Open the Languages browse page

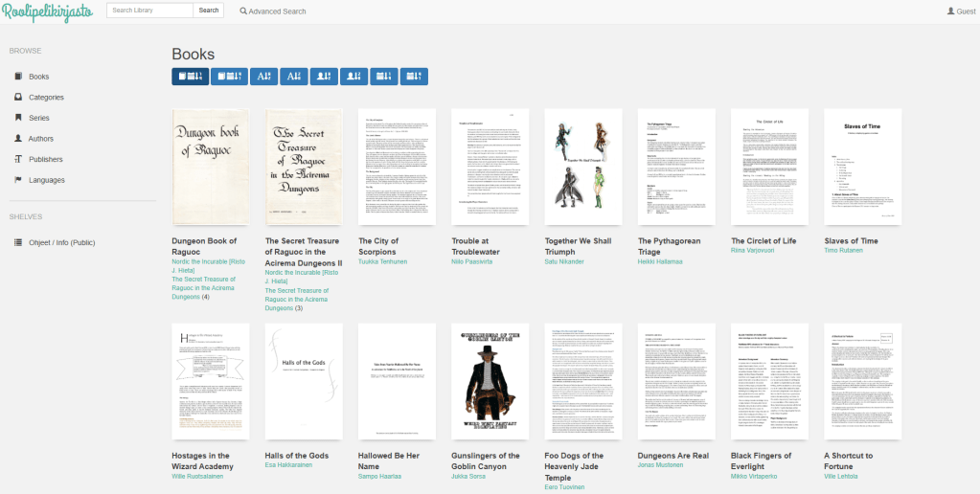[x=46, y=180]
